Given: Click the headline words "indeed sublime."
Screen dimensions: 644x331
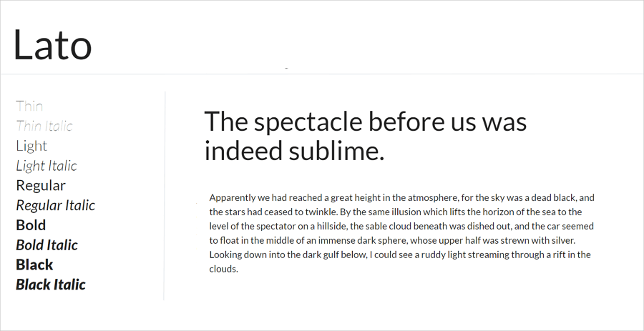Looking at the screenshot, I should (x=294, y=151).
